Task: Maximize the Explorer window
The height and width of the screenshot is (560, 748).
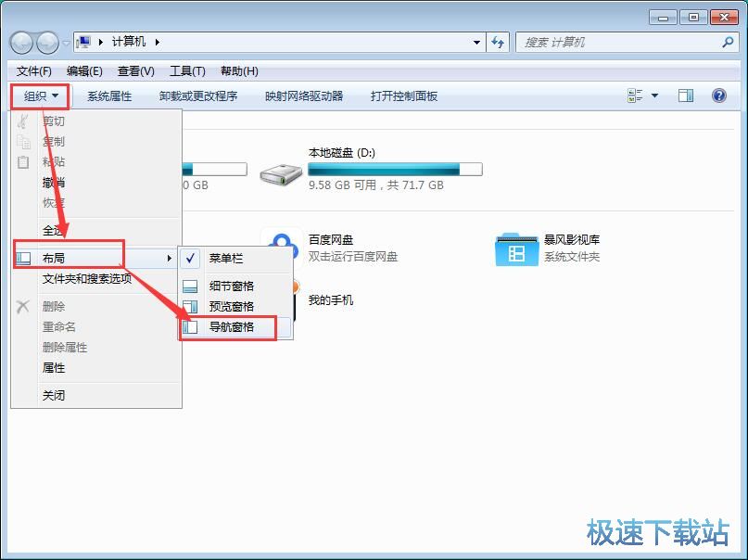Action: (693, 18)
